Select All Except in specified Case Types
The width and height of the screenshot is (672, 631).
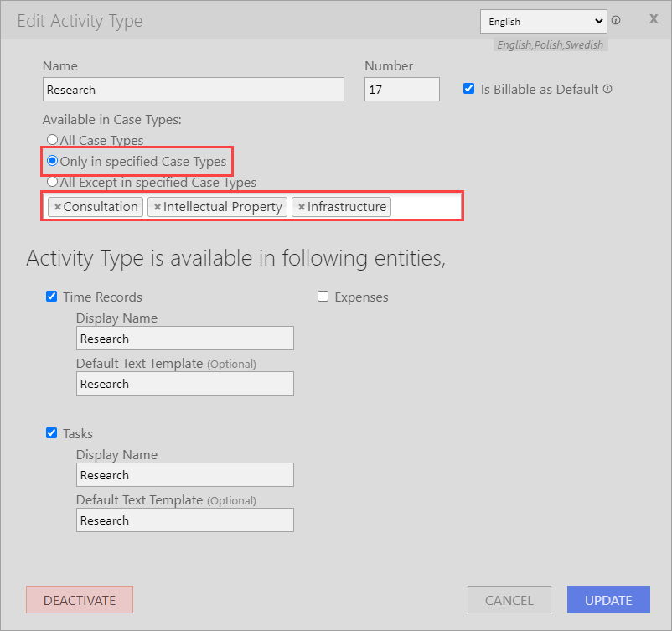pyautogui.click(x=52, y=182)
